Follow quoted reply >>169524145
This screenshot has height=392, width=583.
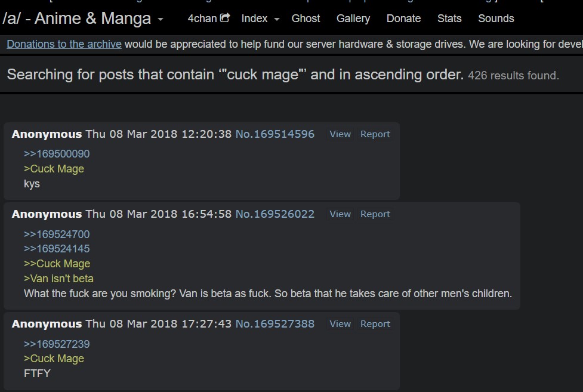(x=57, y=248)
